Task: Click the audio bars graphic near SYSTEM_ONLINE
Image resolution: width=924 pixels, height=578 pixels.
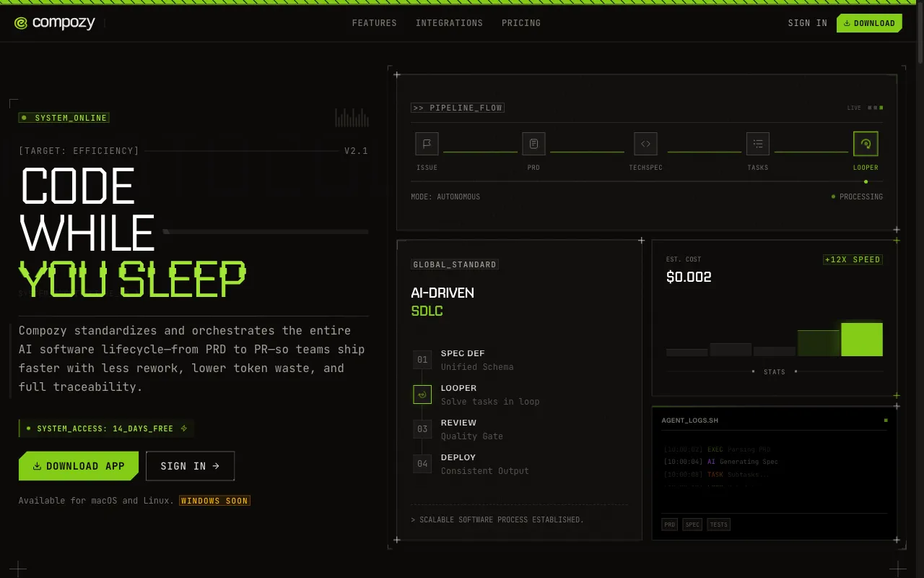Action: pos(352,118)
